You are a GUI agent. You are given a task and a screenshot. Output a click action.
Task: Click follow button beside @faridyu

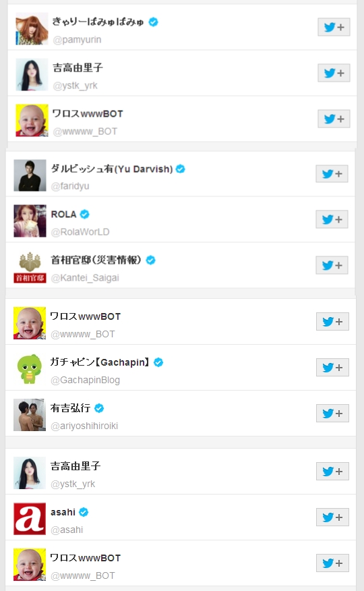(x=332, y=174)
